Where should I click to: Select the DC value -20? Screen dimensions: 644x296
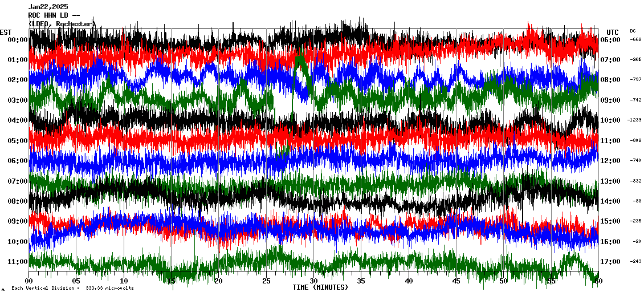pyautogui.click(x=637, y=242)
